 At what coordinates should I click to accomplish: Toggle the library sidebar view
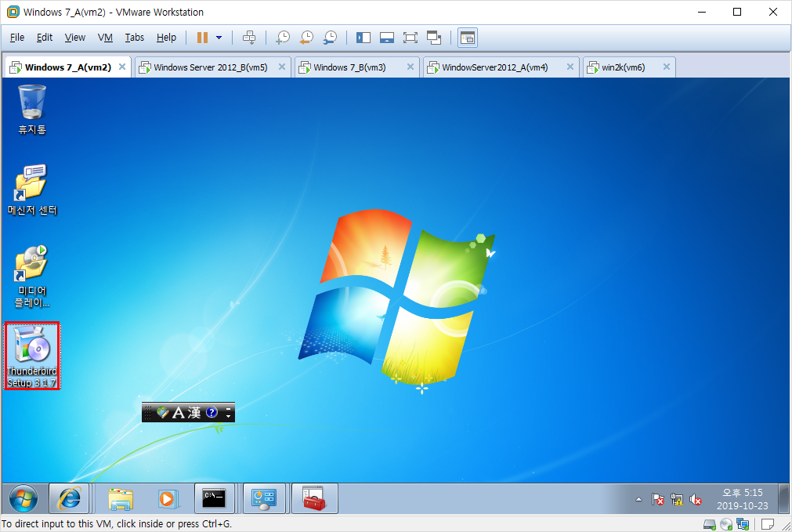coord(363,38)
